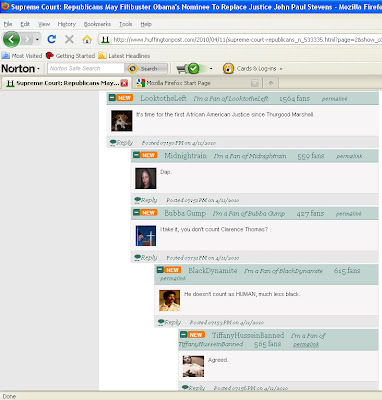Reply to Bubba Gump's comment
The width and height of the screenshot is (382, 400).
point(146,258)
